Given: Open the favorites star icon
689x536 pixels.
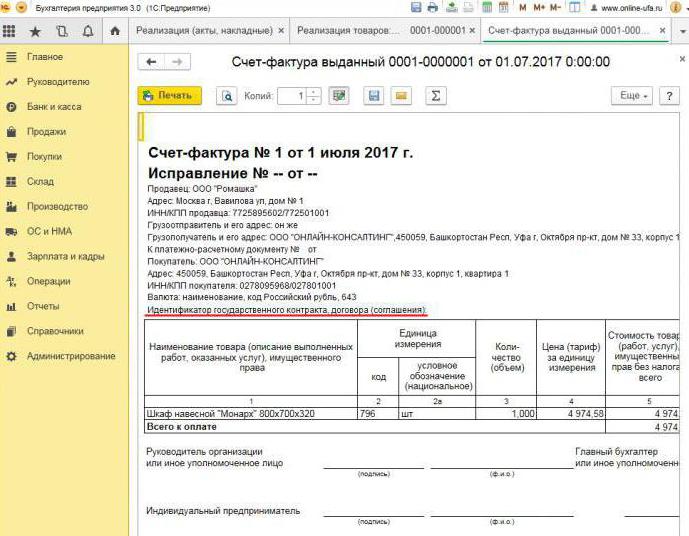Looking at the screenshot, I should pyautogui.click(x=35, y=31).
